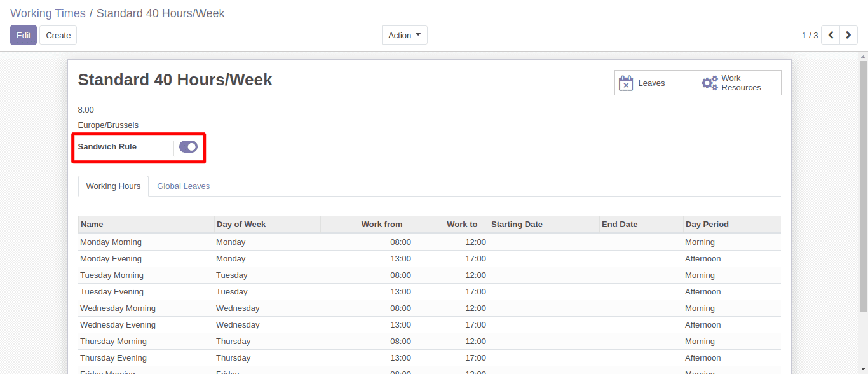
Task: Select the Tuesday Evening row name
Action: [112, 292]
